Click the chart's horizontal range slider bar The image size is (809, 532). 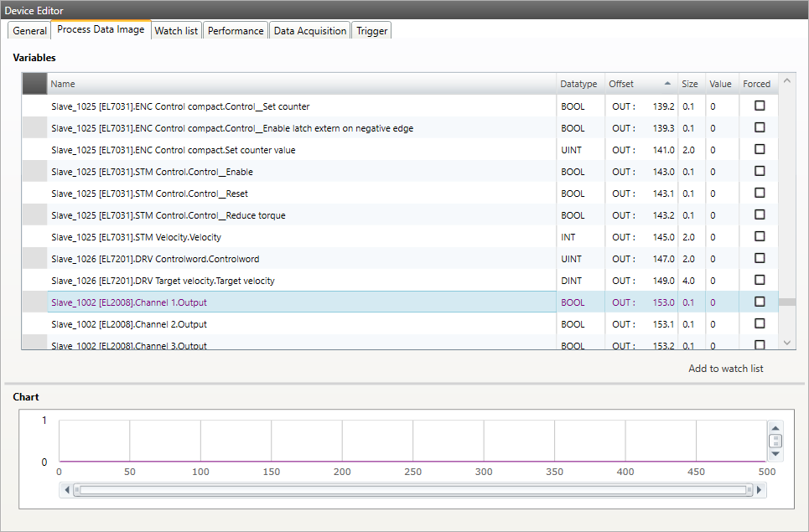point(412,490)
